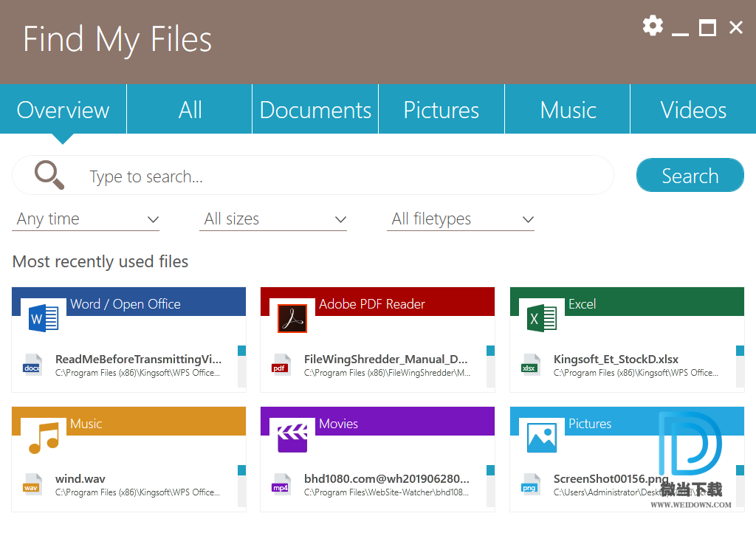Viewport: 756px width, 533px height.
Task: Click path C:\Program Files (x86)\FileWingShredder\M...
Action: 387,373
